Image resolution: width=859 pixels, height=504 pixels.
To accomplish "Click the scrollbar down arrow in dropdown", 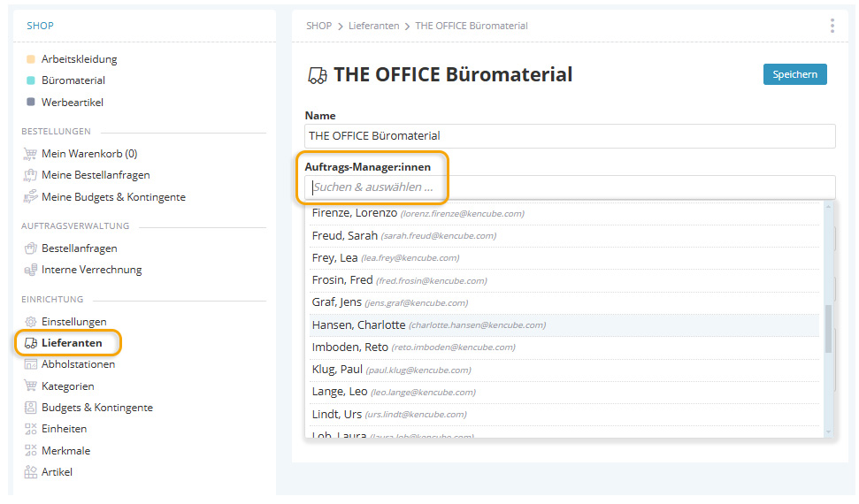I will click(x=828, y=432).
